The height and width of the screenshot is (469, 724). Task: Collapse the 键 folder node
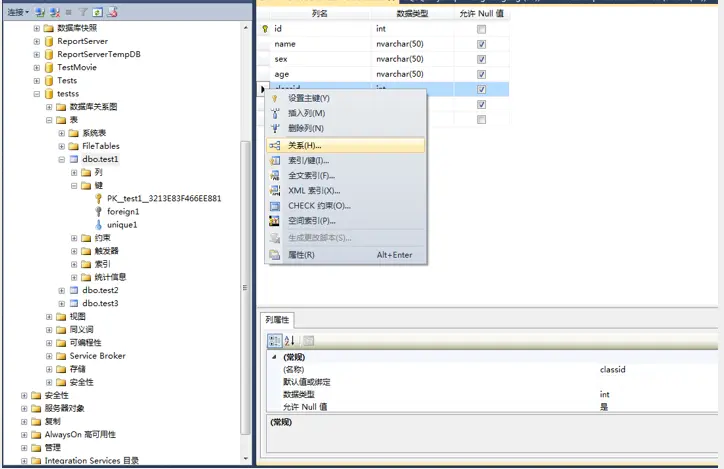pos(74,186)
